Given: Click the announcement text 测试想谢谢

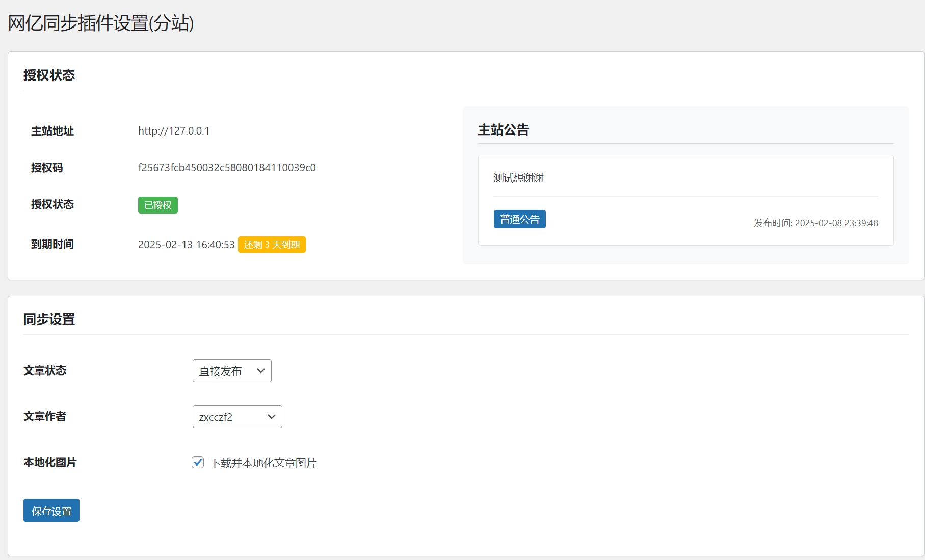Looking at the screenshot, I should point(518,178).
